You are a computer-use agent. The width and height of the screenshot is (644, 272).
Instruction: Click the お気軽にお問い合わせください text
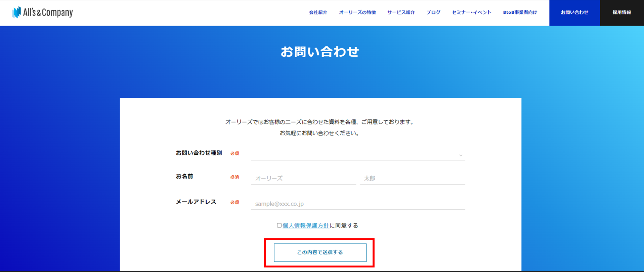point(320,133)
